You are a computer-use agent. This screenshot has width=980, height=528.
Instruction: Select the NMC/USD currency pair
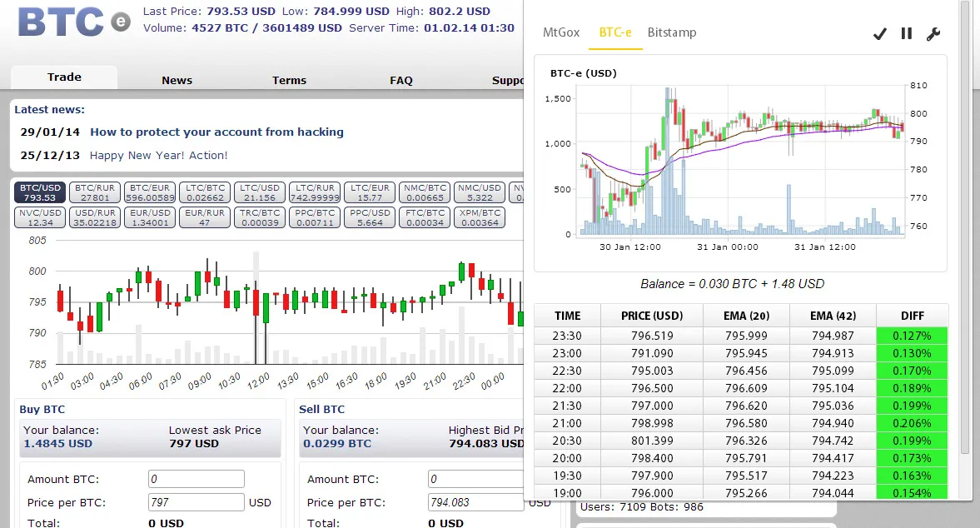(480, 192)
